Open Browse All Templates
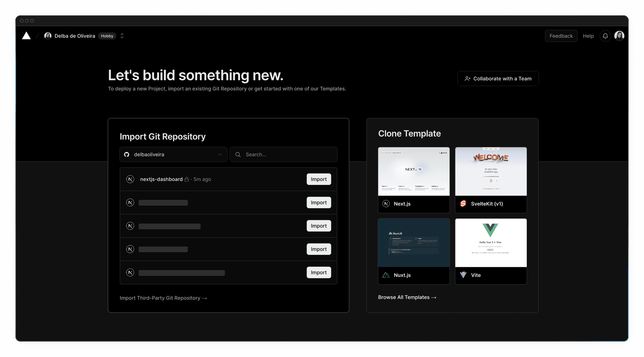644x357 pixels. click(407, 297)
